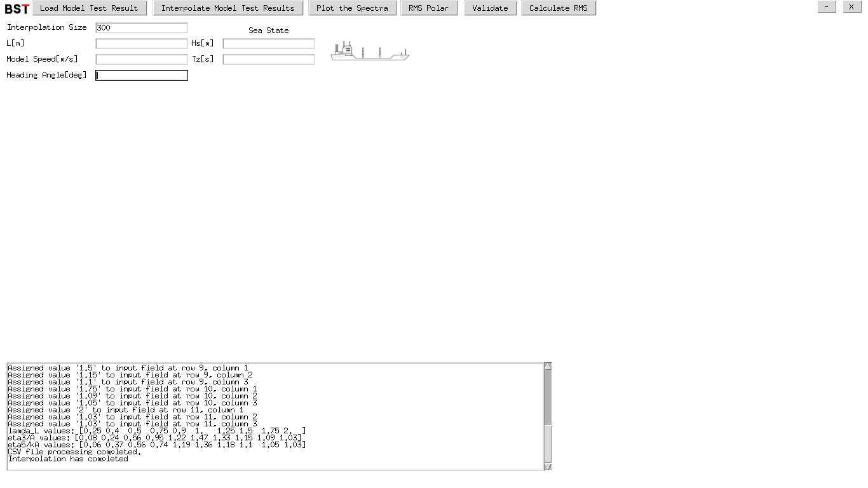Click the Sea State section label
The height and width of the screenshot is (488, 868).
coord(270,30)
